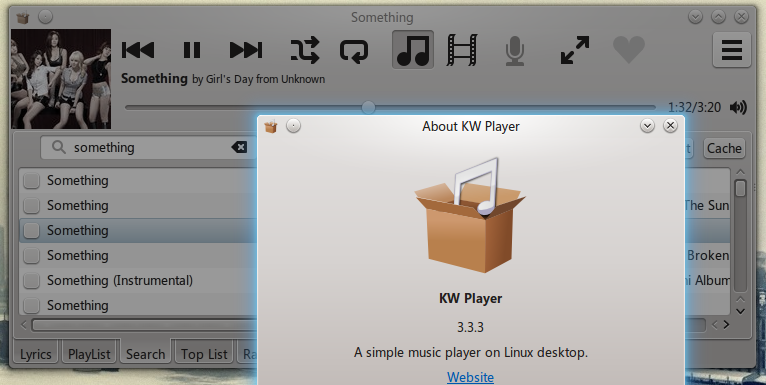Clear the search field text
The height and width of the screenshot is (385, 766).
(x=239, y=147)
